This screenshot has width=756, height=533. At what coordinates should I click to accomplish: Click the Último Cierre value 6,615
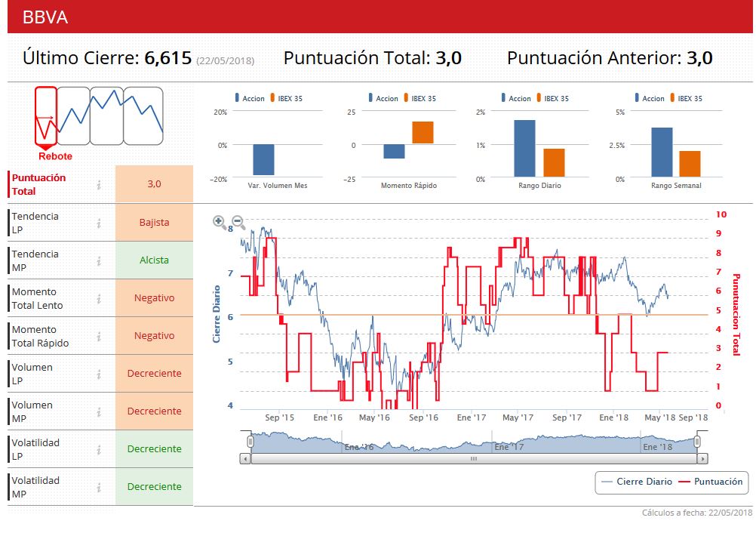click(167, 58)
